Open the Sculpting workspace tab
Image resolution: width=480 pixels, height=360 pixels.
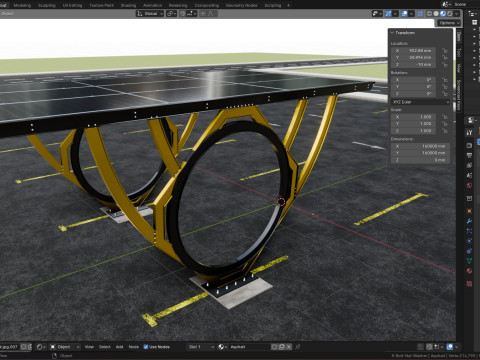coord(46,5)
